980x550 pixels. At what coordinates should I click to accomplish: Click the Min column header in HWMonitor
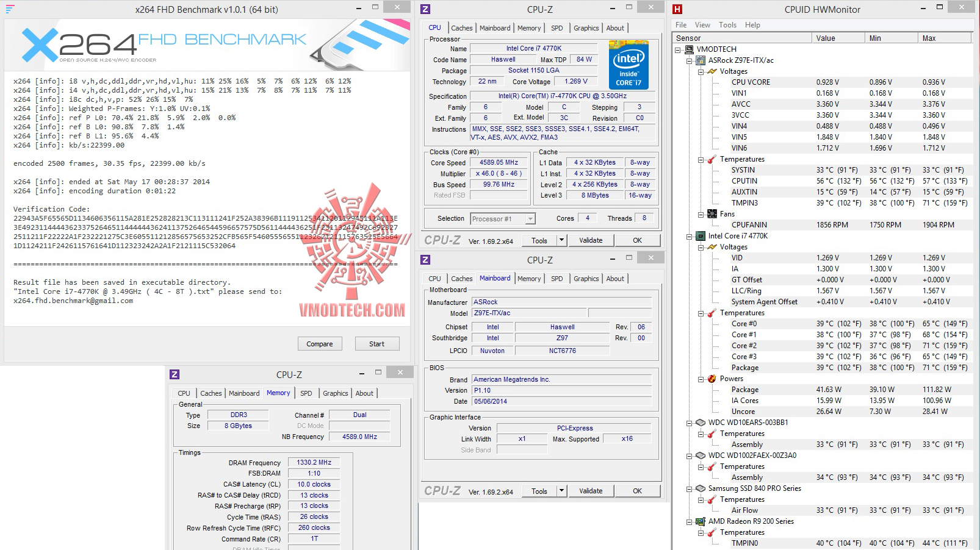point(891,38)
